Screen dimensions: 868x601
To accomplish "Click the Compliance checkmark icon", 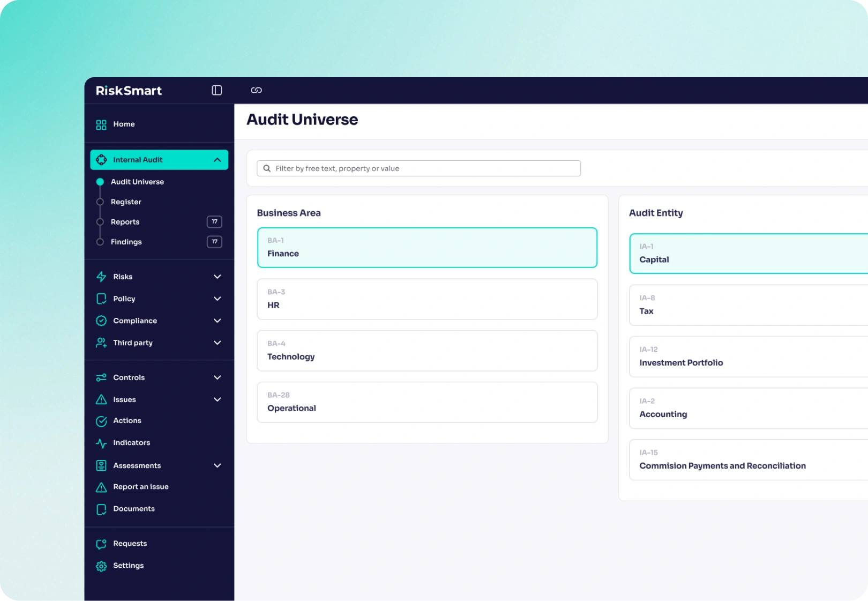I will pyautogui.click(x=101, y=321).
